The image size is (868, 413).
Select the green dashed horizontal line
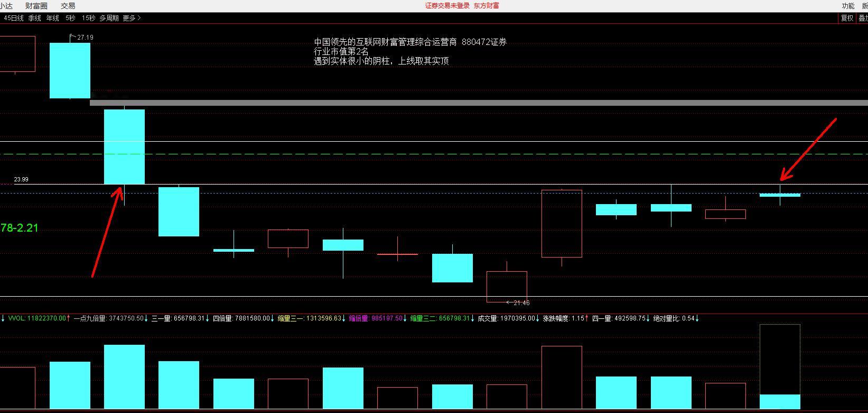434,154
